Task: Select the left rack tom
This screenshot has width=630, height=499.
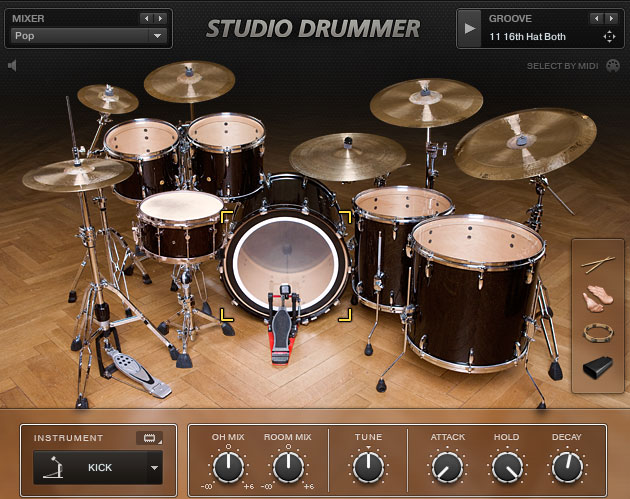Action: [142, 159]
